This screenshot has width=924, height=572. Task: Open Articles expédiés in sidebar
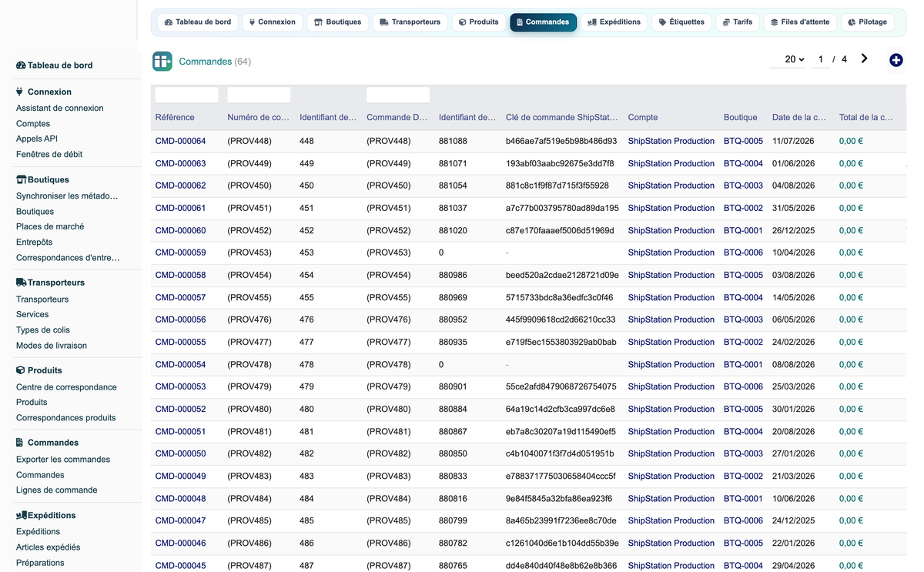49,547
